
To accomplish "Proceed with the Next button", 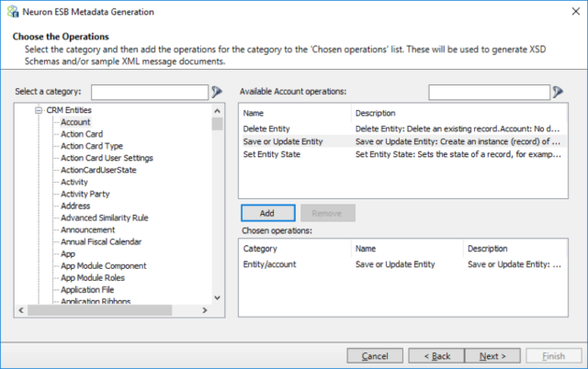I will click(x=492, y=356).
